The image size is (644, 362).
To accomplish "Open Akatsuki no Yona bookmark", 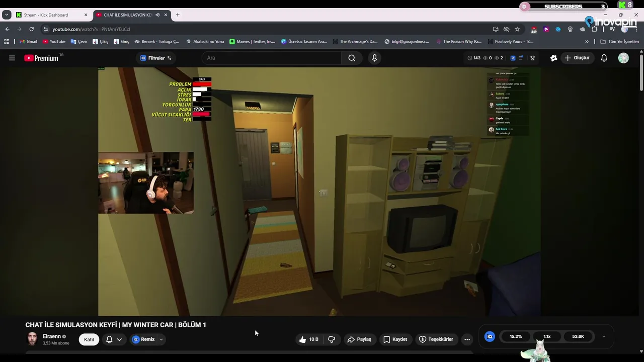I will point(205,42).
